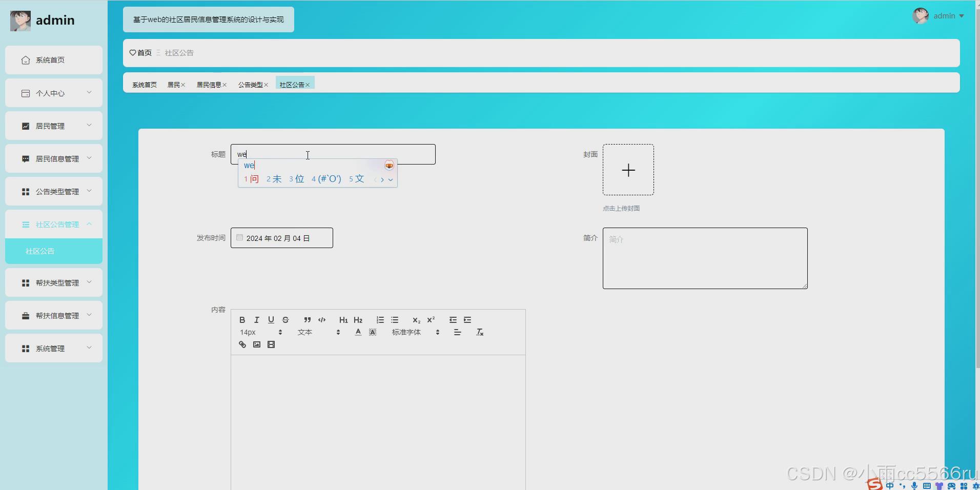The height and width of the screenshot is (490, 980).
Task: Click the plus to upload cover
Action: 628,170
